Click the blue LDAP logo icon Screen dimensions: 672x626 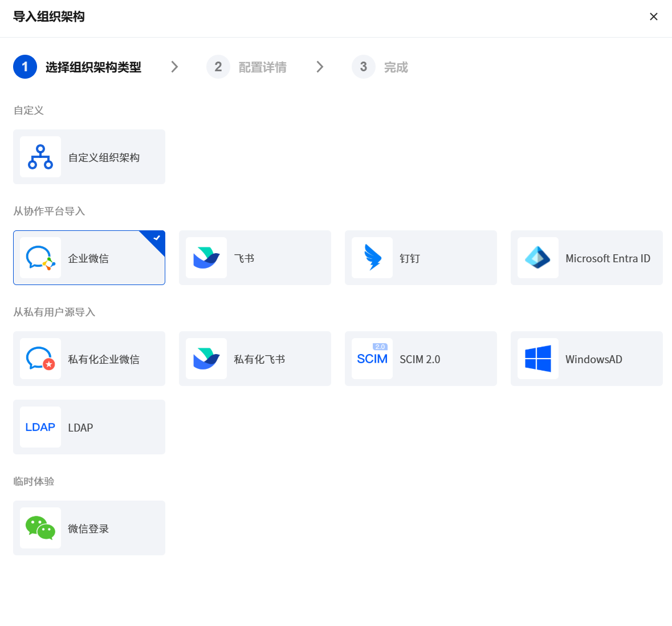coord(40,427)
